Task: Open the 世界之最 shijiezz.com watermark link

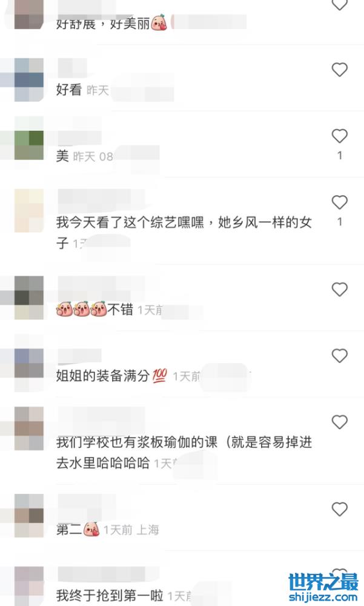Action: tap(323, 588)
